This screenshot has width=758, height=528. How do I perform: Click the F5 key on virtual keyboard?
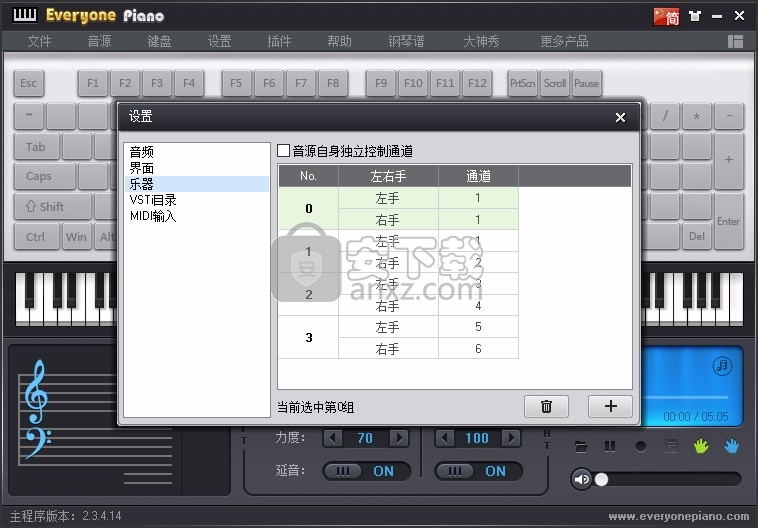click(236, 83)
